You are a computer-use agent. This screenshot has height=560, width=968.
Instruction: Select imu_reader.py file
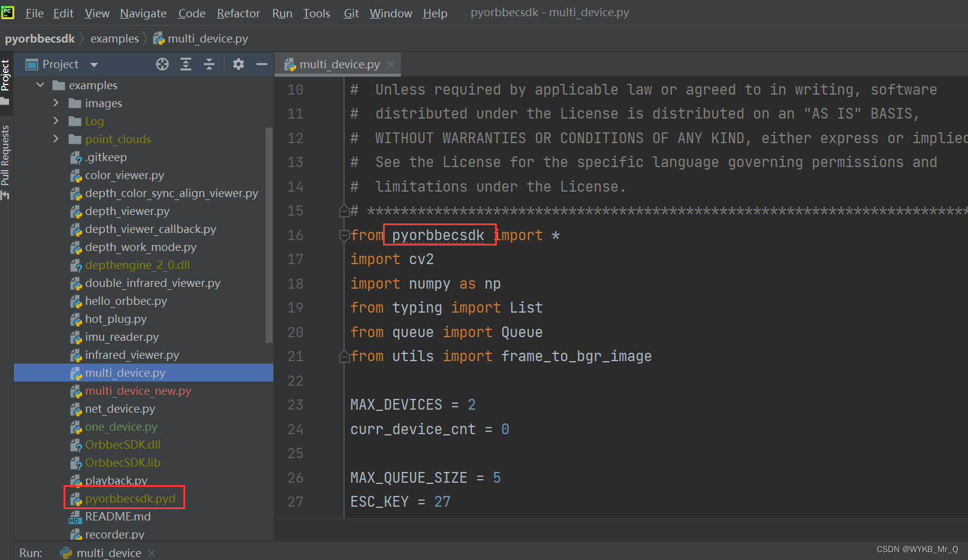point(122,337)
